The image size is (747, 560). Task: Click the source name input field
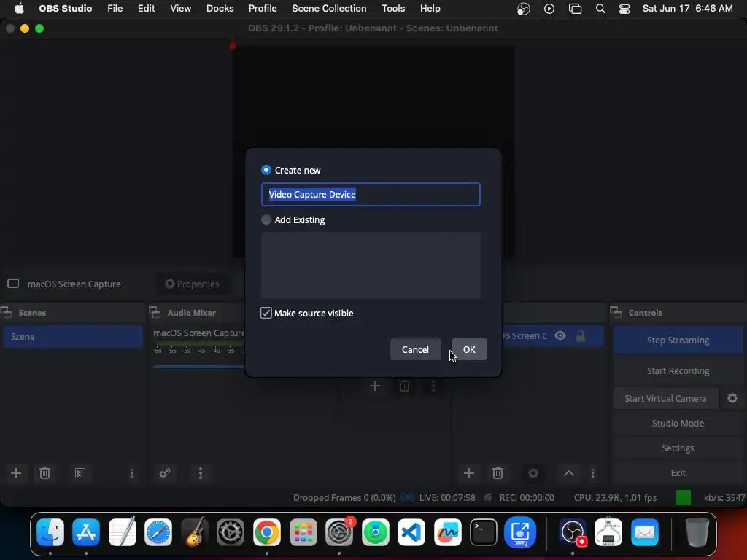coord(371,194)
